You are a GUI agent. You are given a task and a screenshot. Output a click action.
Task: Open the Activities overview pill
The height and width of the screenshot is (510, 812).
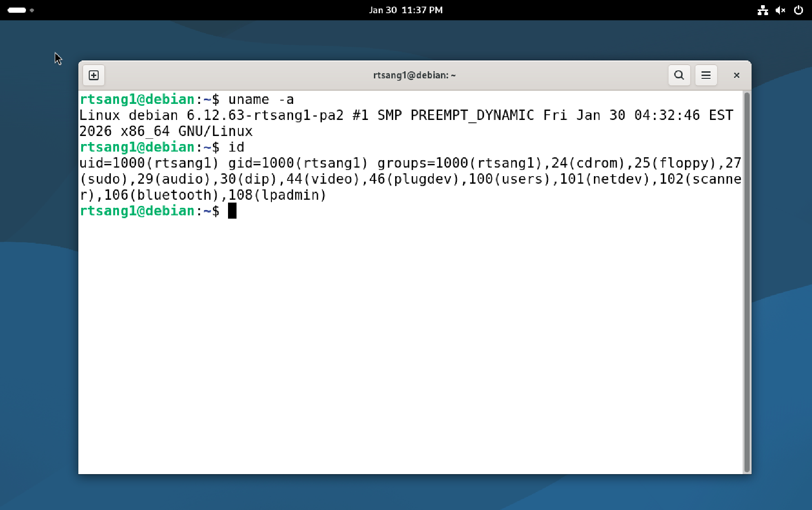click(x=17, y=10)
